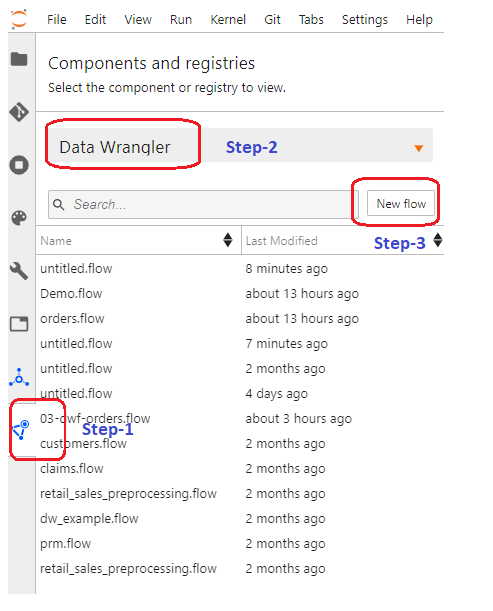Click the Jupyter logo icon
The height and width of the screenshot is (611, 493).
click(19, 19)
